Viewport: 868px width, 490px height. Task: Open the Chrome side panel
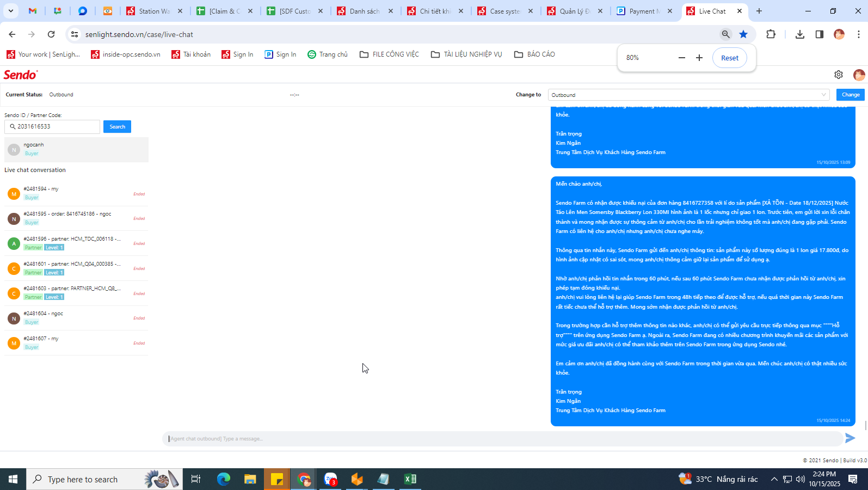(819, 34)
